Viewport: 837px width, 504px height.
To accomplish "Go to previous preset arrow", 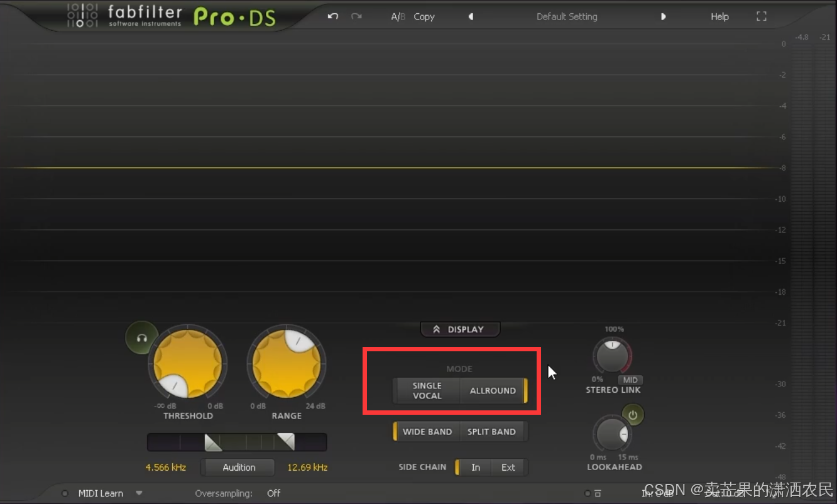I will pos(471,17).
